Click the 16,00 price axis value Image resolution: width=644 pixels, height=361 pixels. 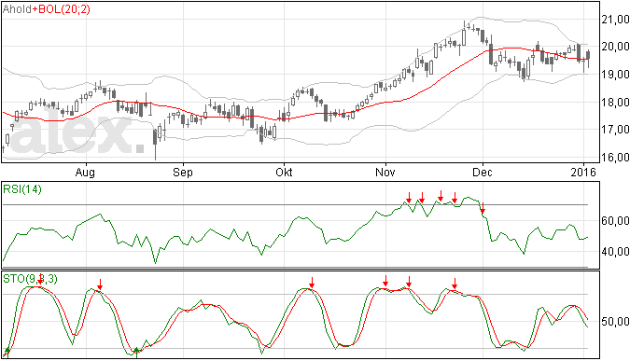(x=616, y=158)
